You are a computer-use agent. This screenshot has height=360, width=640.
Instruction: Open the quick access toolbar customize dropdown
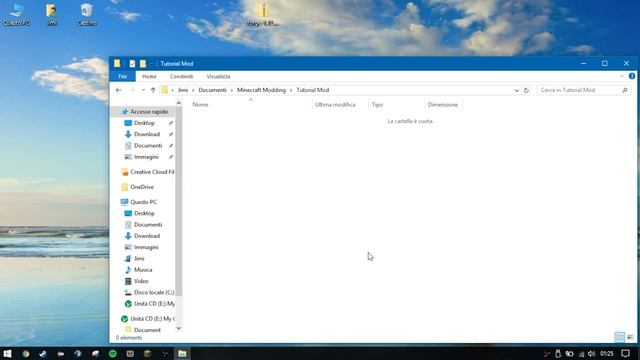pos(151,64)
